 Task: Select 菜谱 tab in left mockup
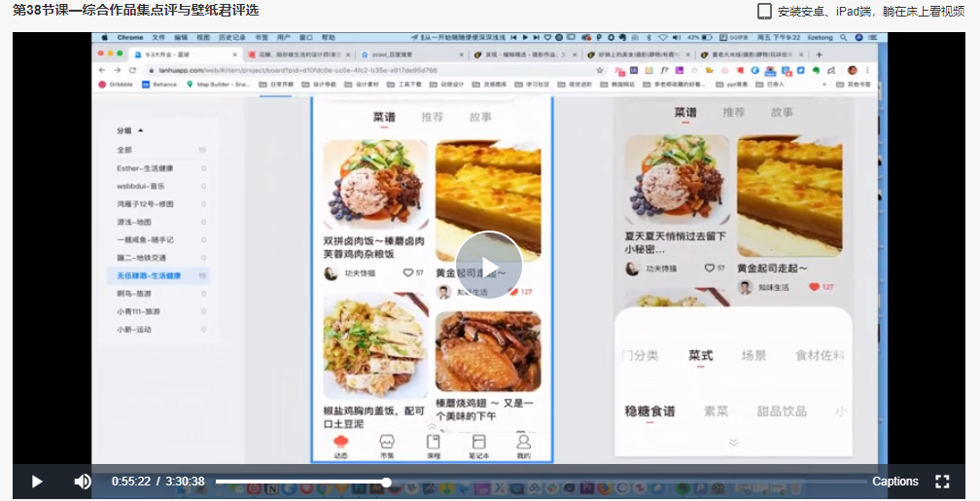click(384, 117)
